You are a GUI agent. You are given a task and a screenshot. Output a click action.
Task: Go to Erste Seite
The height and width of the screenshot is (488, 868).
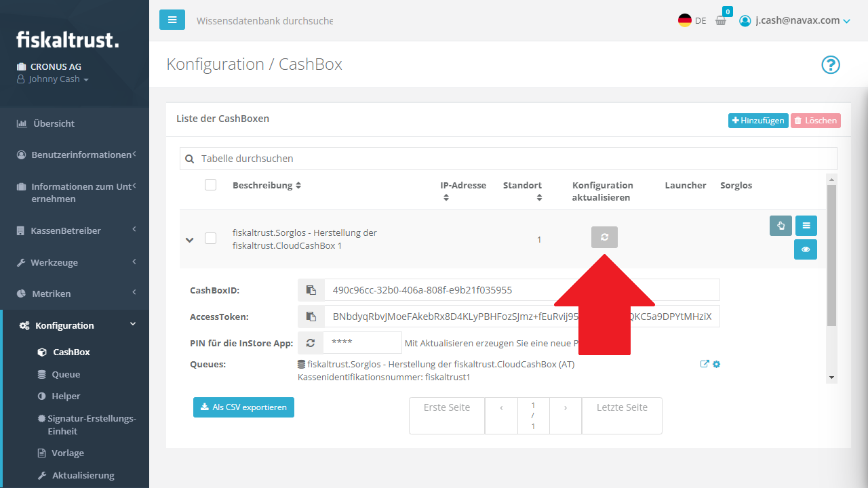[447, 415]
